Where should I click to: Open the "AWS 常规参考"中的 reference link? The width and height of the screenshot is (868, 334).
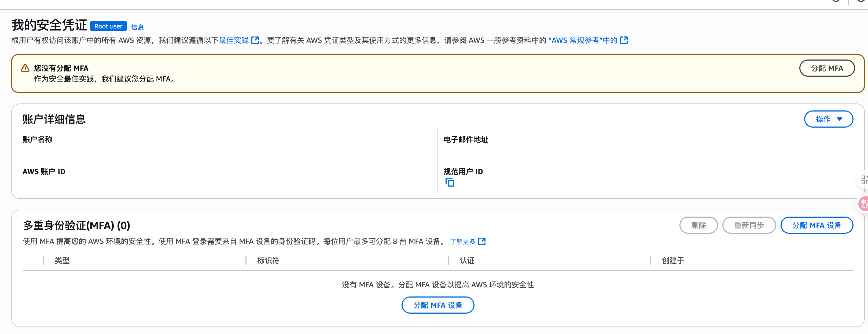click(x=583, y=40)
